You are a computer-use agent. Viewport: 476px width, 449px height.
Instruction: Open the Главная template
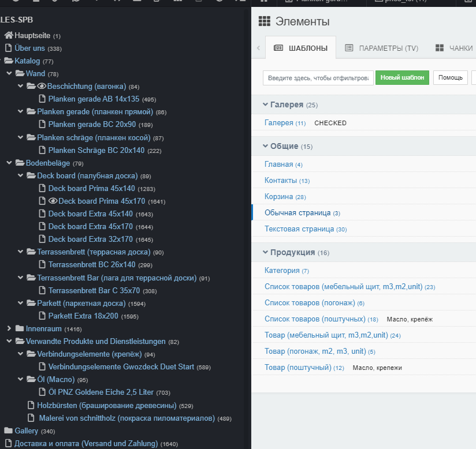click(x=284, y=164)
